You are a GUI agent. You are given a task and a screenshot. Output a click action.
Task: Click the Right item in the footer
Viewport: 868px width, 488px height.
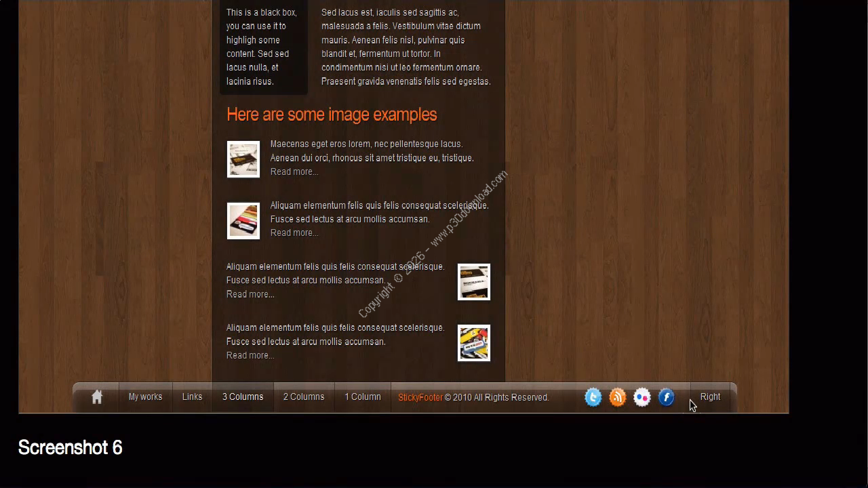[710, 397]
